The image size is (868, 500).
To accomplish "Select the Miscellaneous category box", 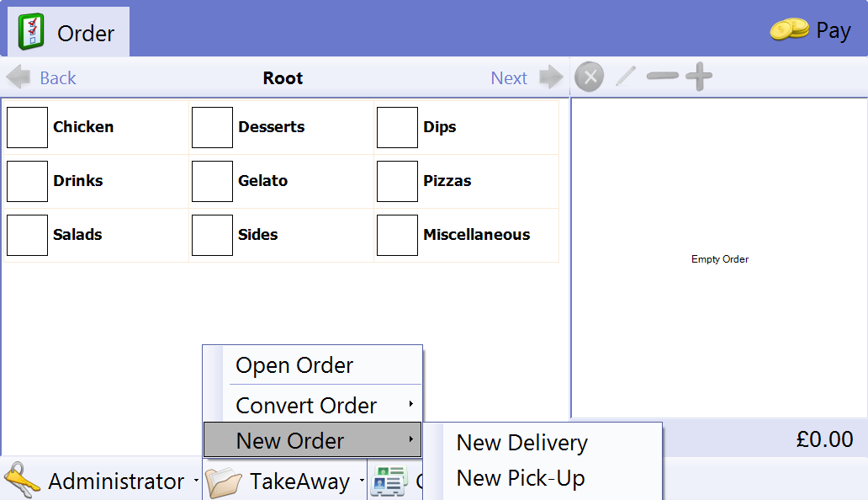I will (397, 235).
